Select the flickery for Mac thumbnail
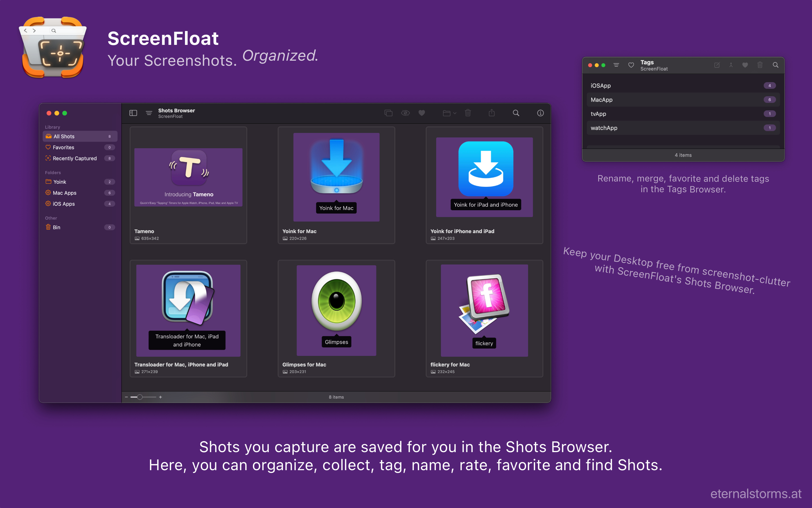 [x=484, y=310]
